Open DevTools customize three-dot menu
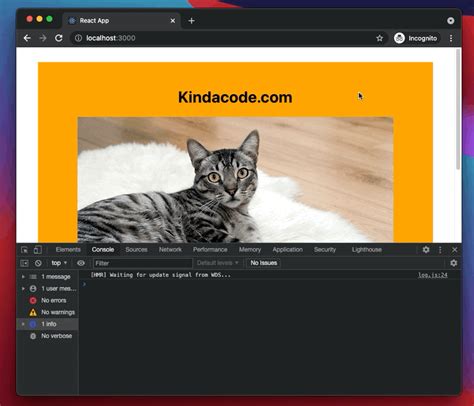The image size is (474, 406). point(440,250)
